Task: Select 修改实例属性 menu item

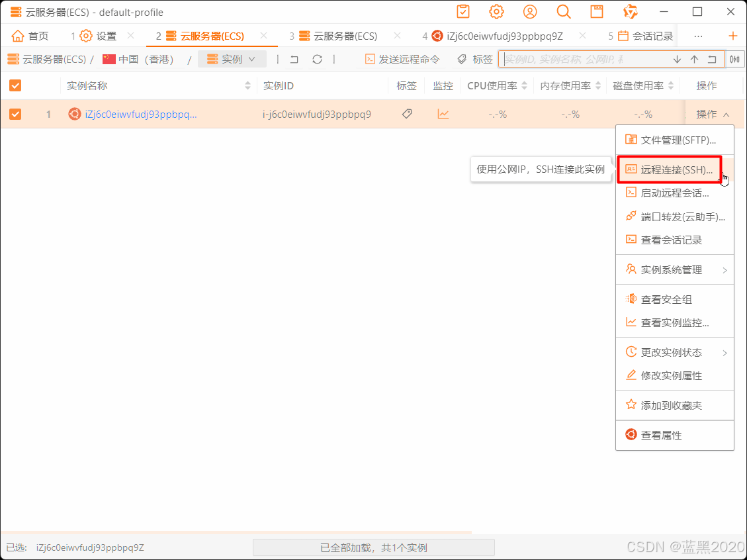Action: click(675, 375)
